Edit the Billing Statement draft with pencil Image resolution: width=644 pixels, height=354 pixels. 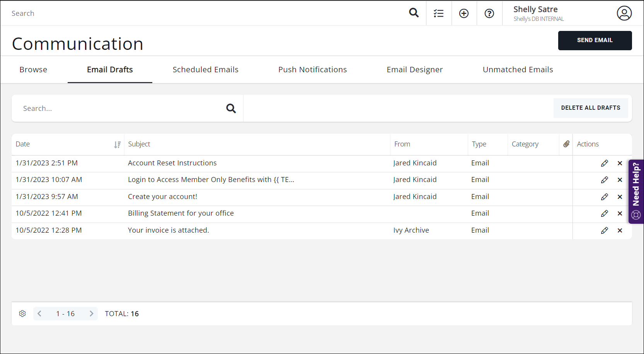605,214
